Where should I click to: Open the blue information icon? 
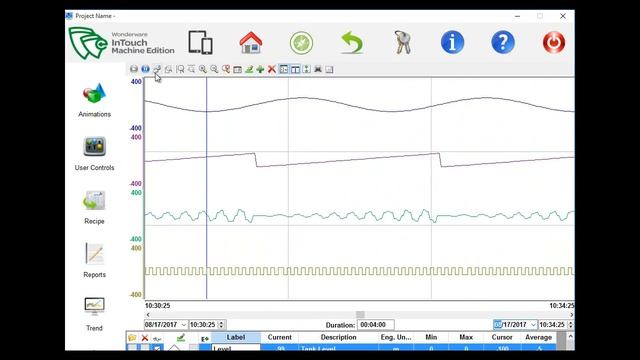(452, 42)
